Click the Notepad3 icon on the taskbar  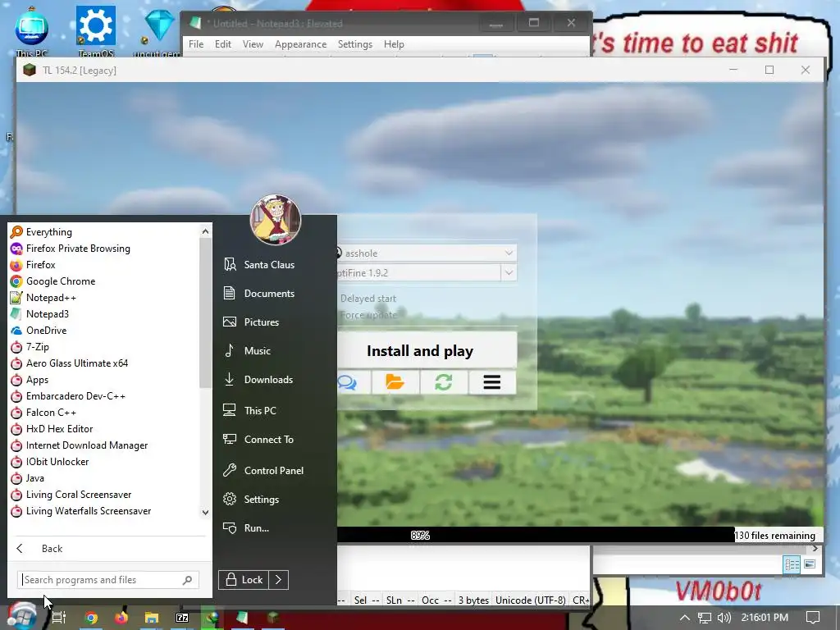point(243,618)
